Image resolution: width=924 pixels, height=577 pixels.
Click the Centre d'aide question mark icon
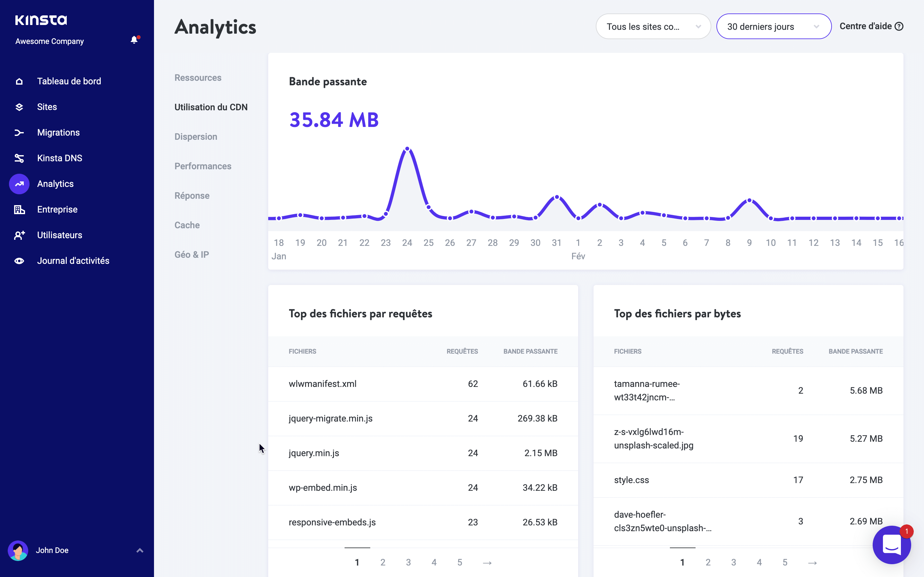900,26
